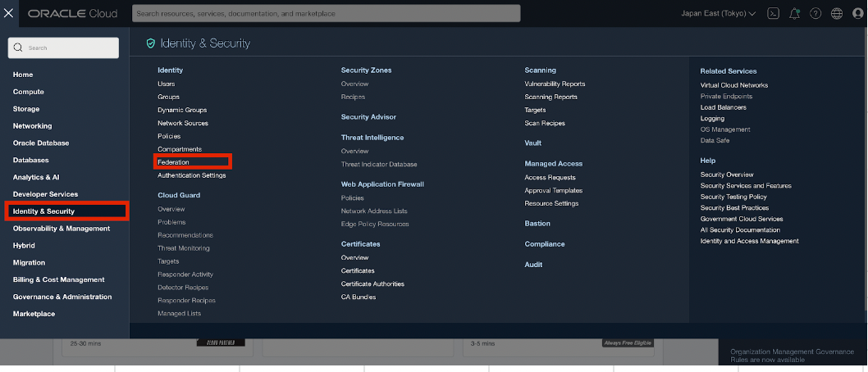Go to Certificate Authorities
Screen dimensions: 868x372
point(372,284)
